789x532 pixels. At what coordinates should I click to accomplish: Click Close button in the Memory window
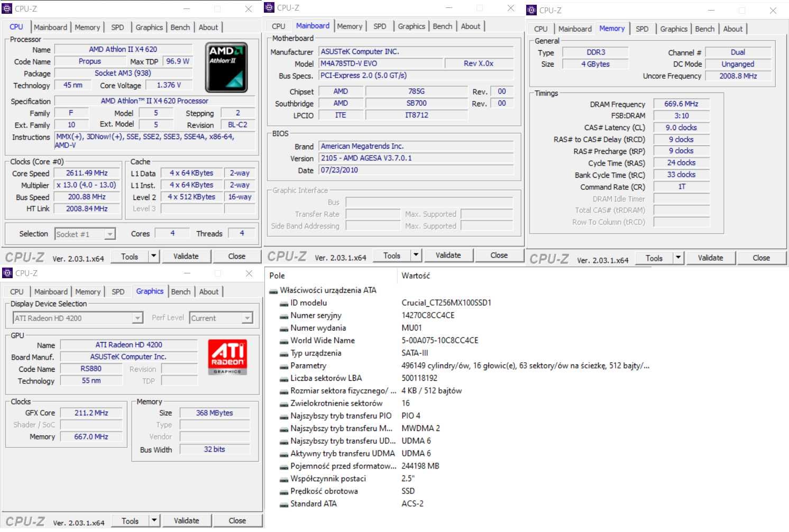pyautogui.click(x=762, y=258)
